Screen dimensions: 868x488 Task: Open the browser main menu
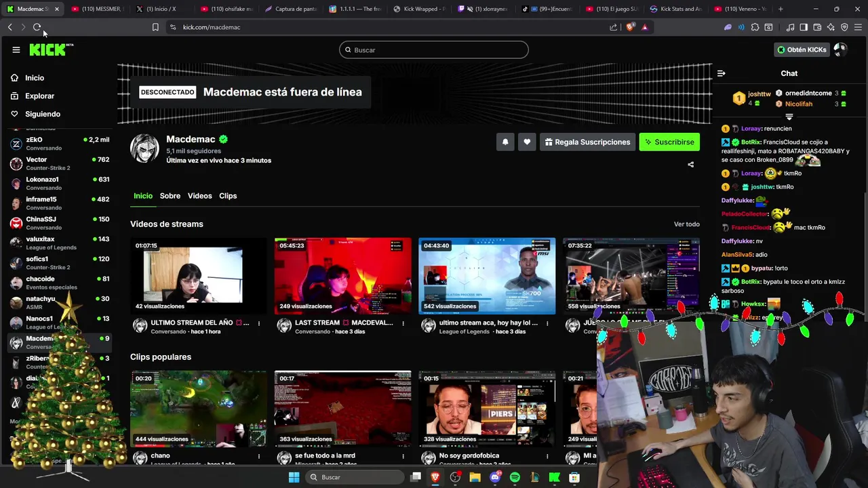pos(858,27)
